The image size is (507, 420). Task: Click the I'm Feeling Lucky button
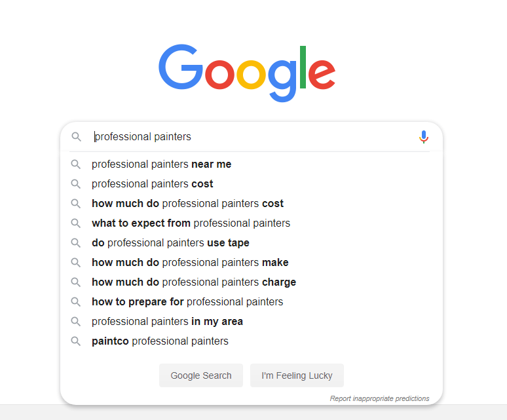[x=297, y=375]
